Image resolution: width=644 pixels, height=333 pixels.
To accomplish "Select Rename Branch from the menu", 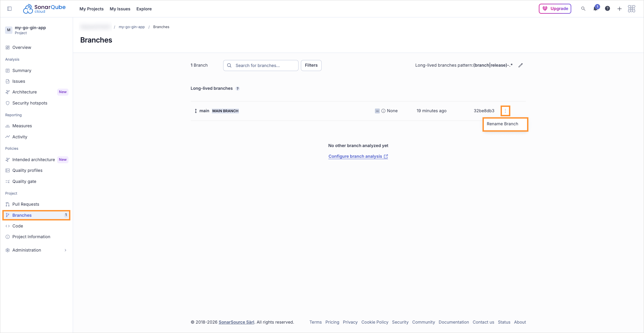I will coord(502,124).
